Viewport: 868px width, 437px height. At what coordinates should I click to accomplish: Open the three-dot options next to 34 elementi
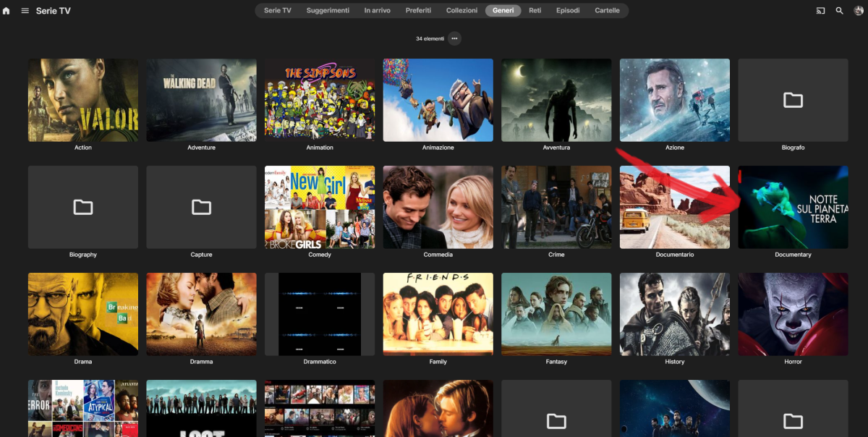[x=454, y=38]
